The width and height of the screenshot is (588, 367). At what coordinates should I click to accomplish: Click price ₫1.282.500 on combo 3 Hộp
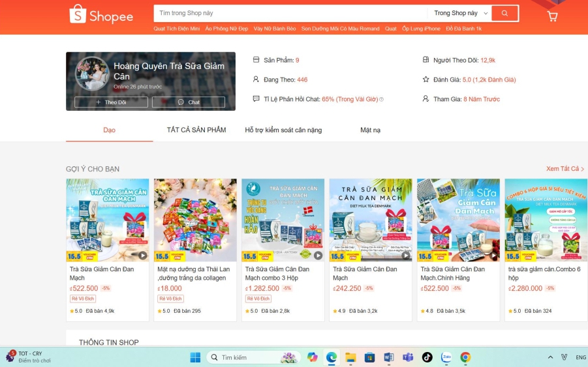pyautogui.click(x=262, y=288)
